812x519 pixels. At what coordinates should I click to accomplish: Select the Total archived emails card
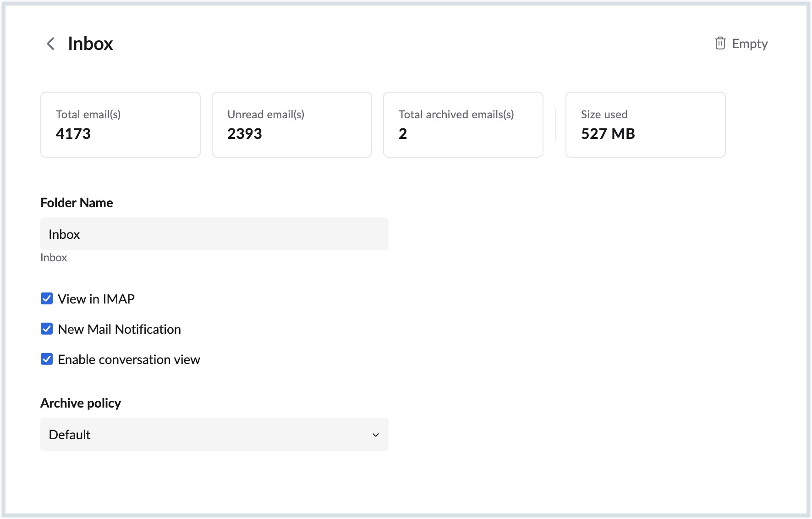coord(463,125)
